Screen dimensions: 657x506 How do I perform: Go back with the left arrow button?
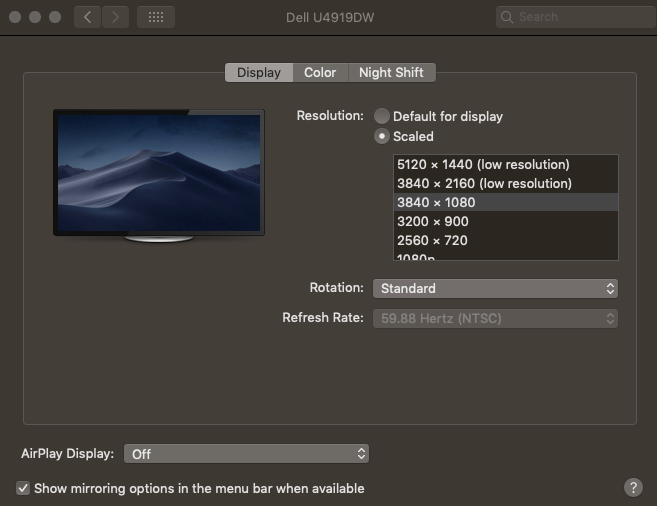[x=87, y=17]
